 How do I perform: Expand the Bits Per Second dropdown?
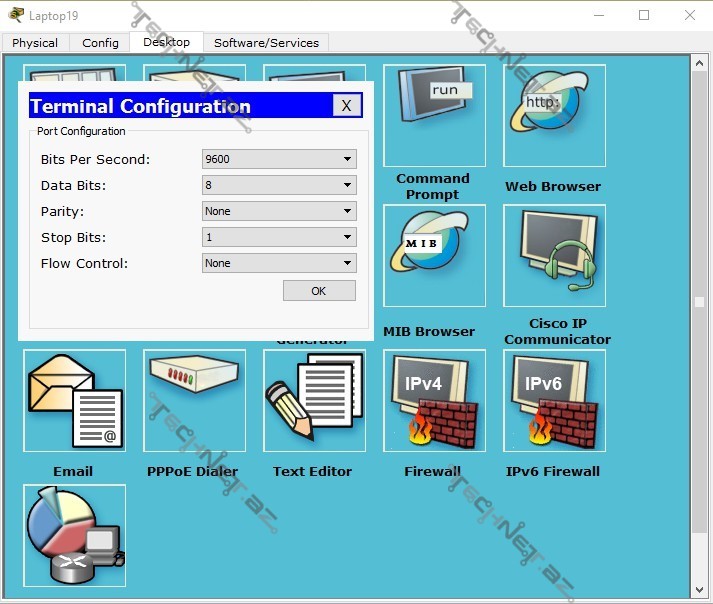[x=279, y=159]
